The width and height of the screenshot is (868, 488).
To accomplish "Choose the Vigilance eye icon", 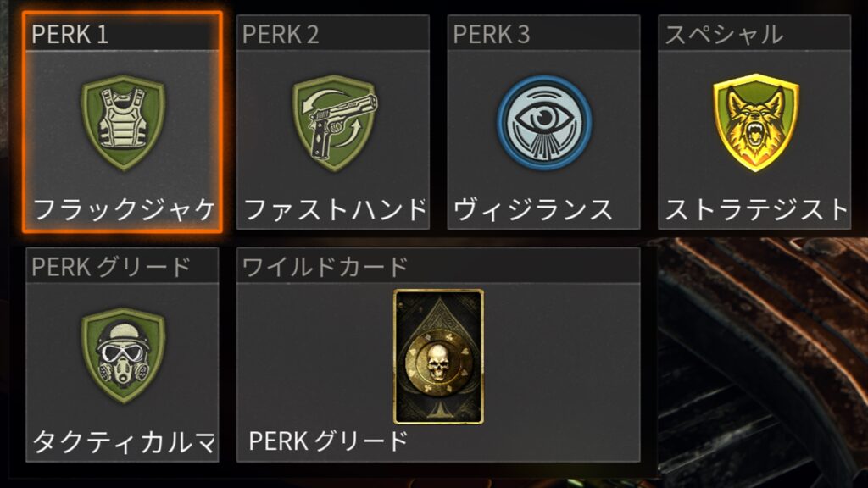I will point(544,122).
